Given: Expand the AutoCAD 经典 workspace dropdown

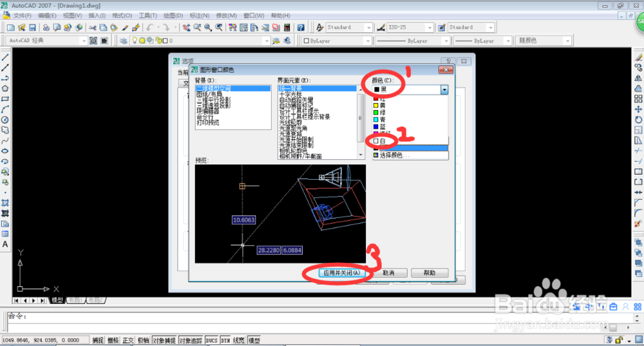Looking at the screenshot, I should coord(84,41).
